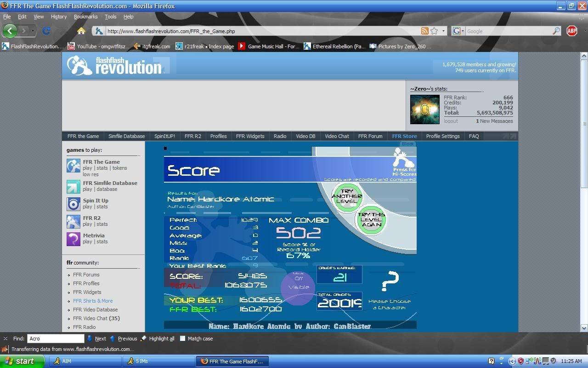Click in the Find text field
The height and width of the screenshot is (368, 588).
55,339
